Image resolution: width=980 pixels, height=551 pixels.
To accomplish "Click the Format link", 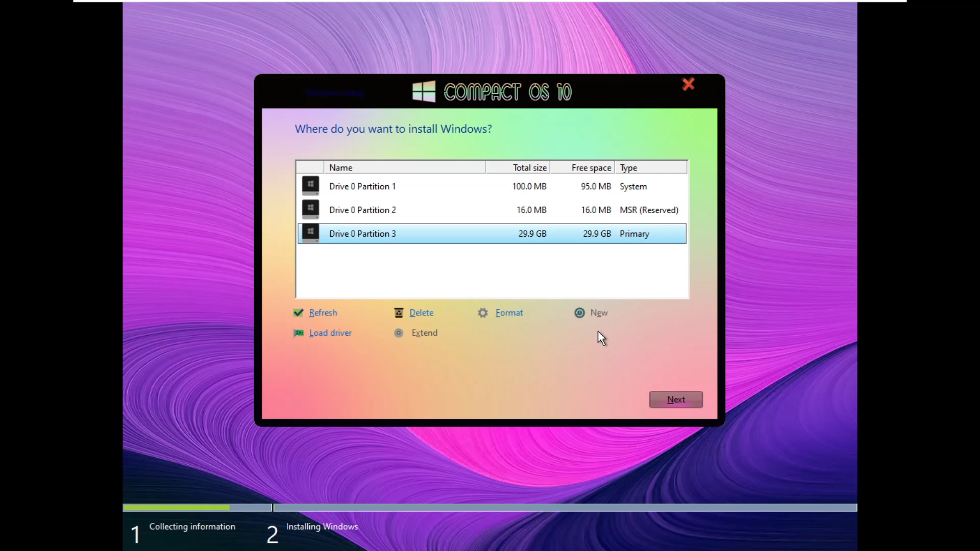I will click(509, 313).
